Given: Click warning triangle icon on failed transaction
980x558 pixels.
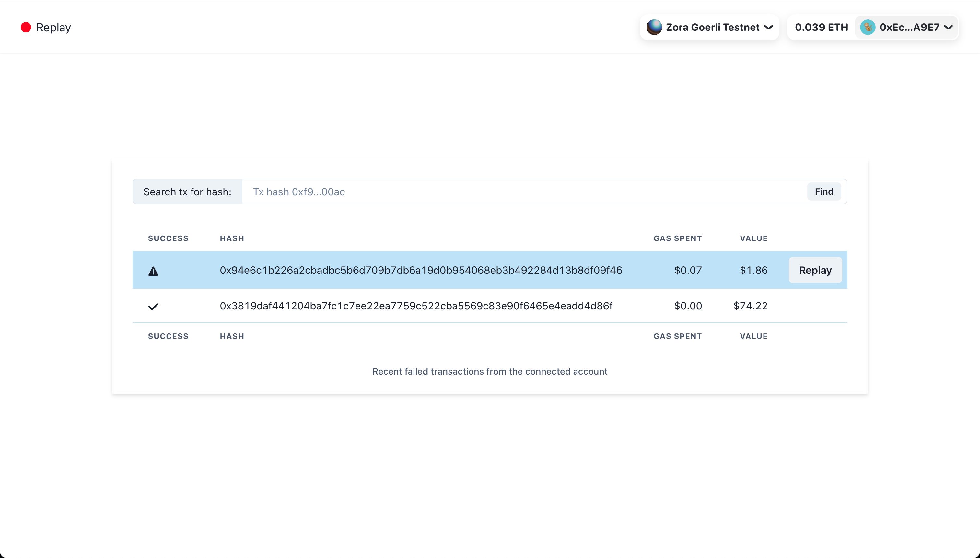Looking at the screenshot, I should (x=153, y=271).
